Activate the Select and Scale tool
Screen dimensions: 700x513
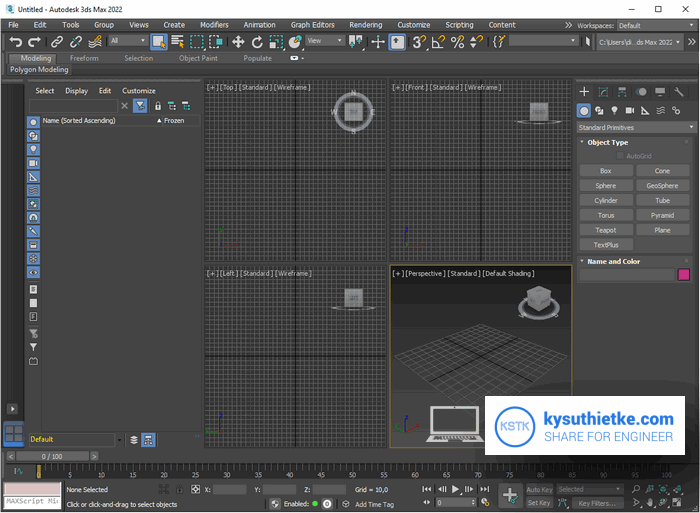tap(276, 42)
